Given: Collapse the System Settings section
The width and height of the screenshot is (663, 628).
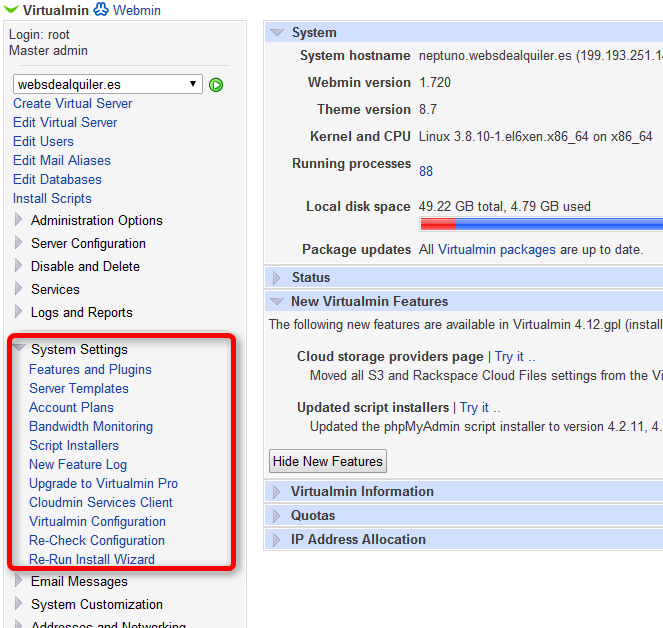Looking at the screenshot, I should click(x=79, y=349).
